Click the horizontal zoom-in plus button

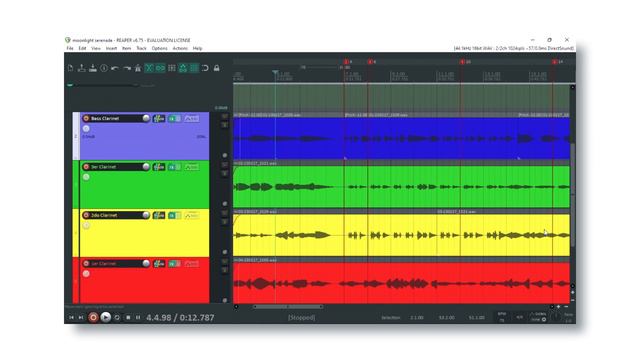click(558, 307)
